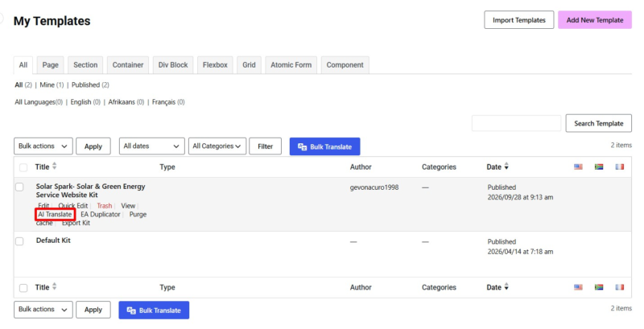
Task: Select the Default Kit row checkbox
Action: (19, 241)
